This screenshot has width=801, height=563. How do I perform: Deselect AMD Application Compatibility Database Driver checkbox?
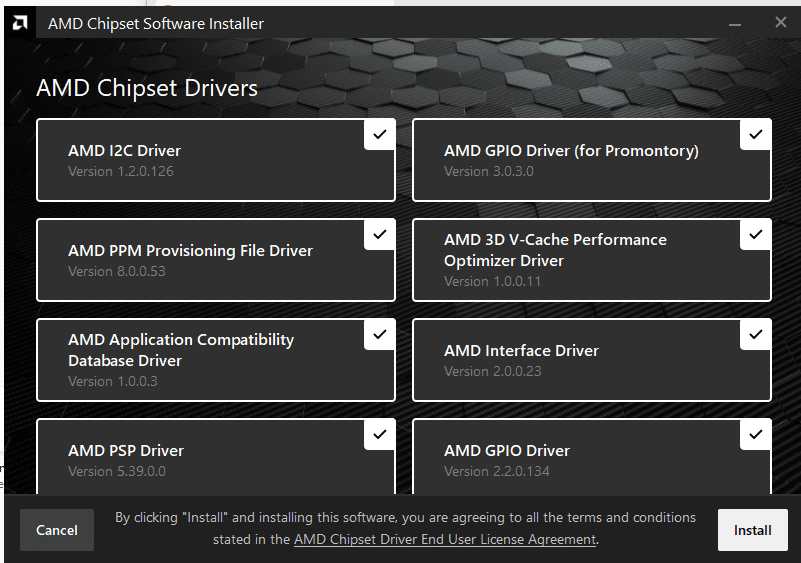coord(380,335)
